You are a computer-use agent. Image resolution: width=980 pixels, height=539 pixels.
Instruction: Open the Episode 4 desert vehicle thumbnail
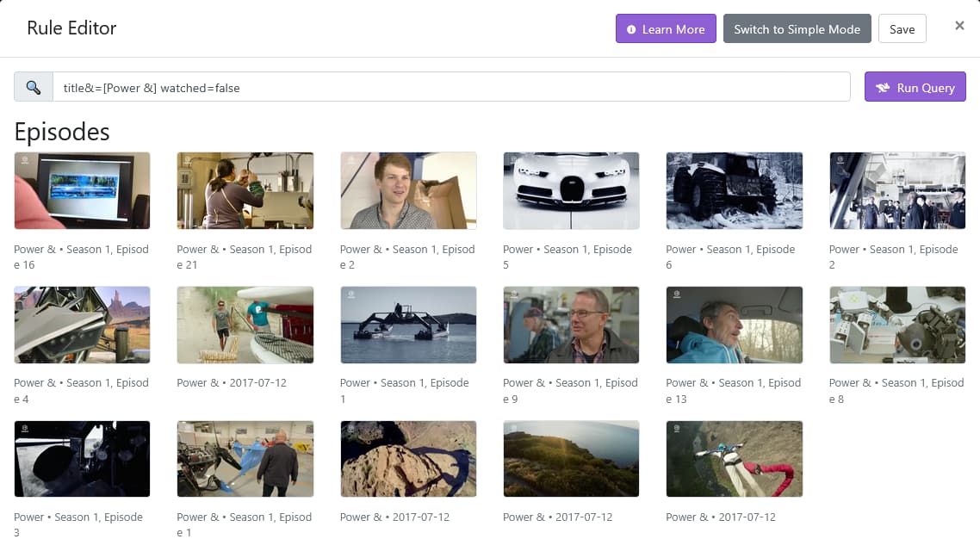pos(83,325)
